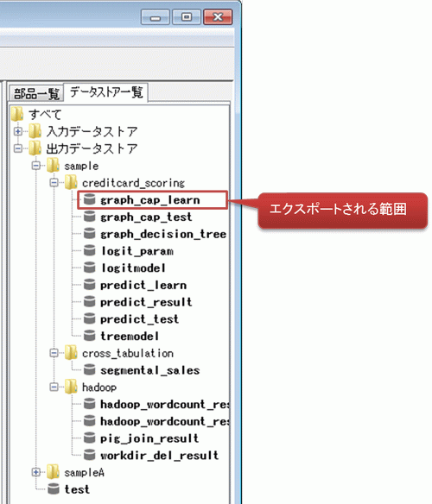Viewport: 432px width, 504px height.
Task: Click the hadoop folder icon
Action: click(x=71, y=387)
